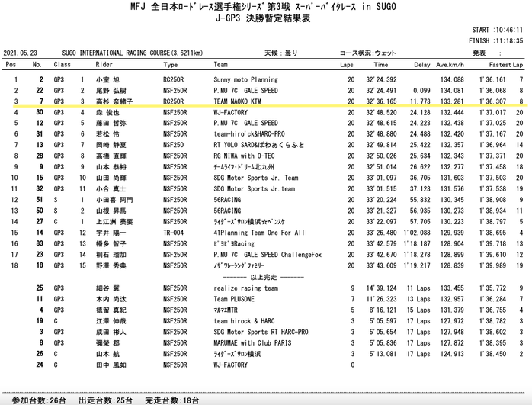
Task: Click team 'P.MU 7C GALE SPEED ChallengeFox'
Action: point(268,255)
